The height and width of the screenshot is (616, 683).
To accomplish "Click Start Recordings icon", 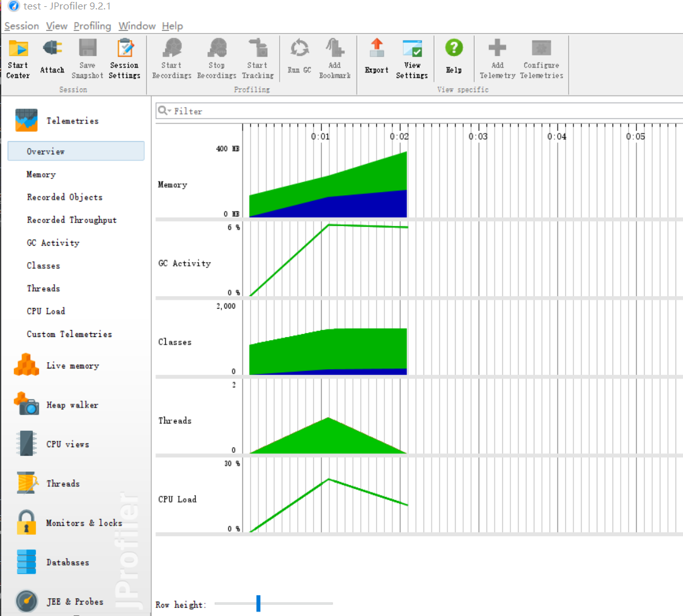I will pyautogui.click(x=172, y=48).
